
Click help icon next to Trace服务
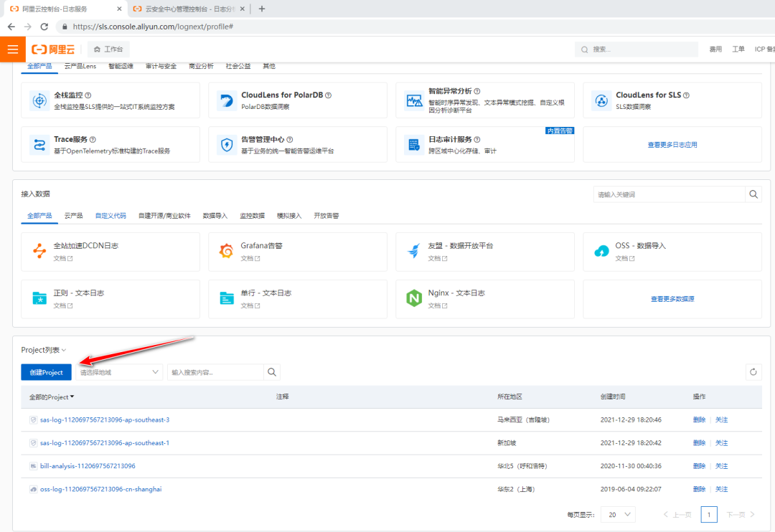[x=93, y=139]
